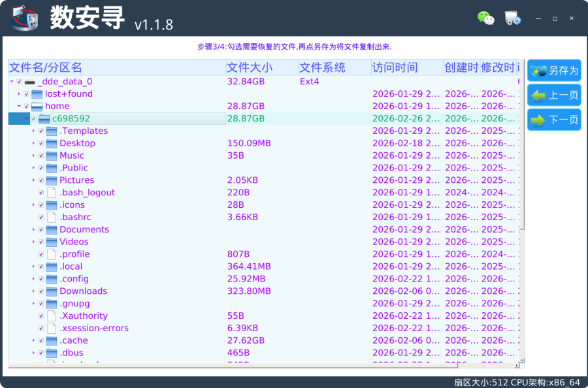Viewport: 588px width, 388px height.
Task: Click the 另存为 save-as button
Action: coord(554,71)
